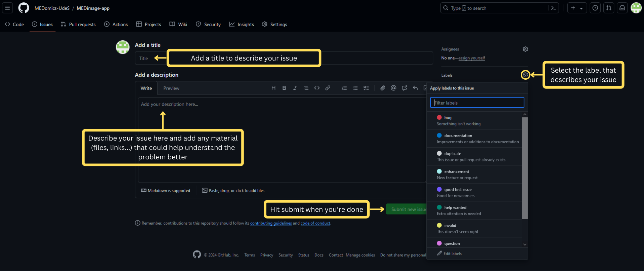Click the Filter labels input field
Viewport: 644px width, 271px height.
tap(477, 103)
